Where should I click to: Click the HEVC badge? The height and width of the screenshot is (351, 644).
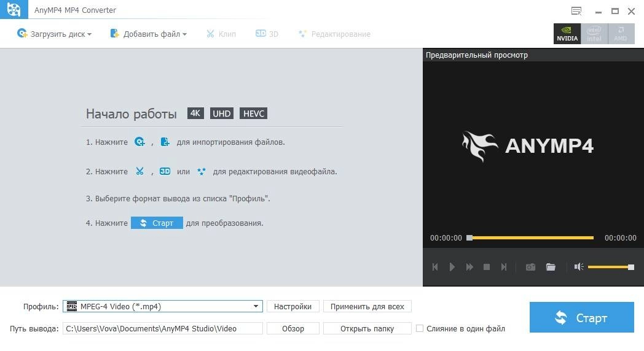(253, 113)
